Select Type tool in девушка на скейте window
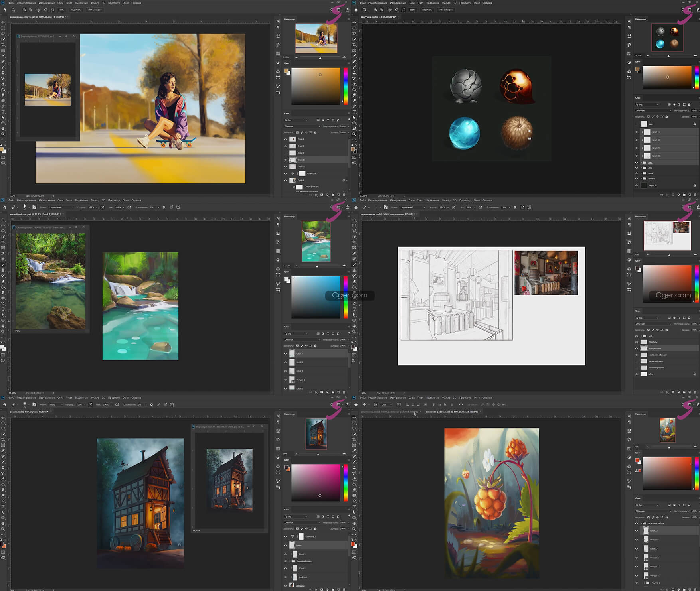The image size is (700, 591). (3, 112)
